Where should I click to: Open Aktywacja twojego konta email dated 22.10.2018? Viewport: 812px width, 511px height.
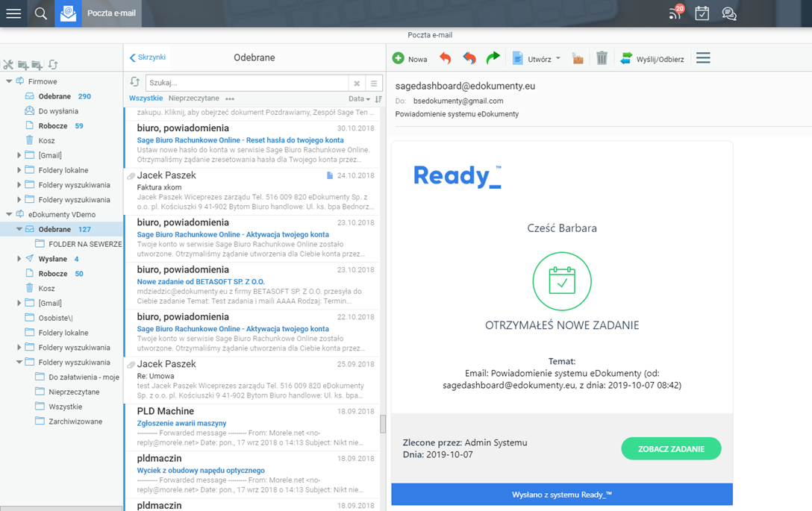click(252, 333)
